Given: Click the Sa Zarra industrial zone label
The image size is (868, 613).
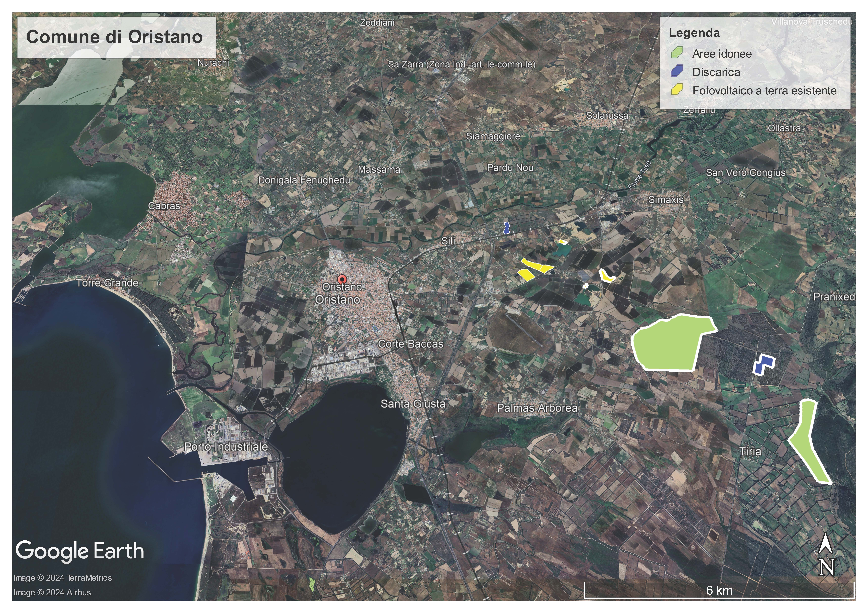Looking at the screenshot, I should (462, 65).
